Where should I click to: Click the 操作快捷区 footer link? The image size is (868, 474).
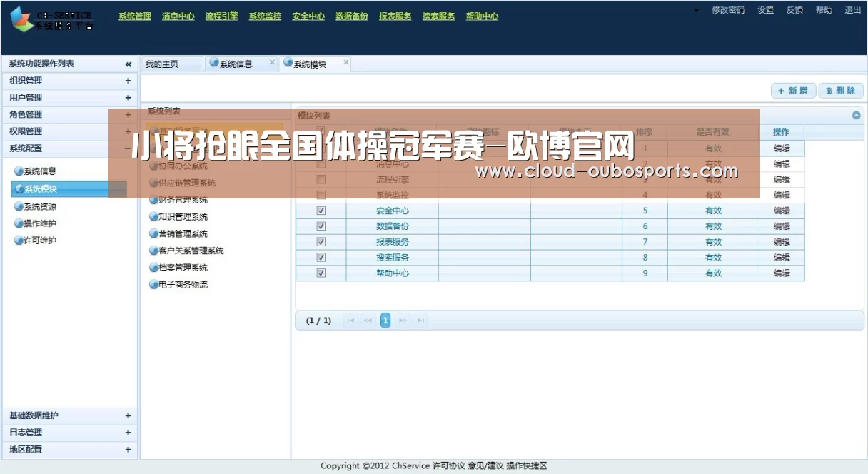(x=527, y=466)
